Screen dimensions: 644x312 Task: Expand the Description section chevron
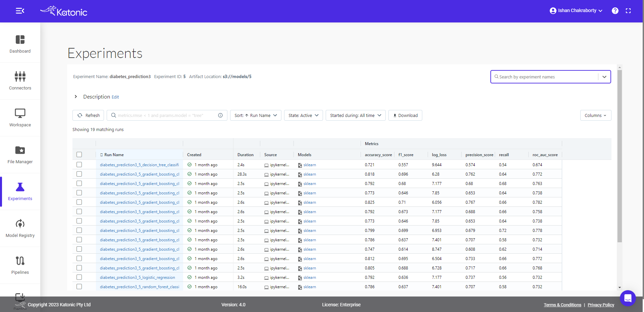pyautogui.click(x=76, y=97)
